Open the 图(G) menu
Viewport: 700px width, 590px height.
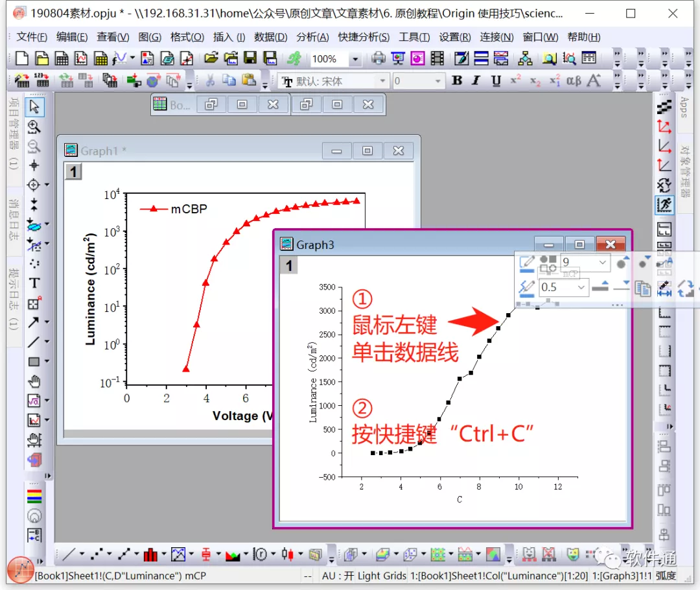click(150, 37)
